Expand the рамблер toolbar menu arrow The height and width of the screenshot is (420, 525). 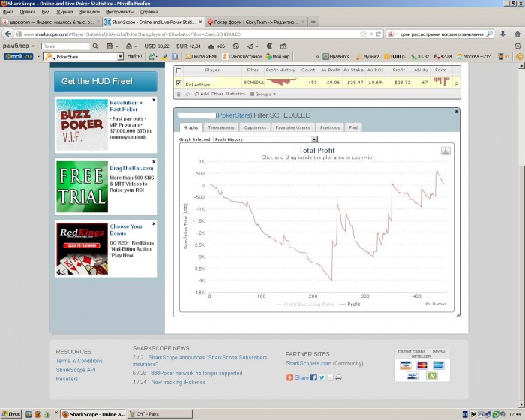pyautogui.click(x=33, y=46)
